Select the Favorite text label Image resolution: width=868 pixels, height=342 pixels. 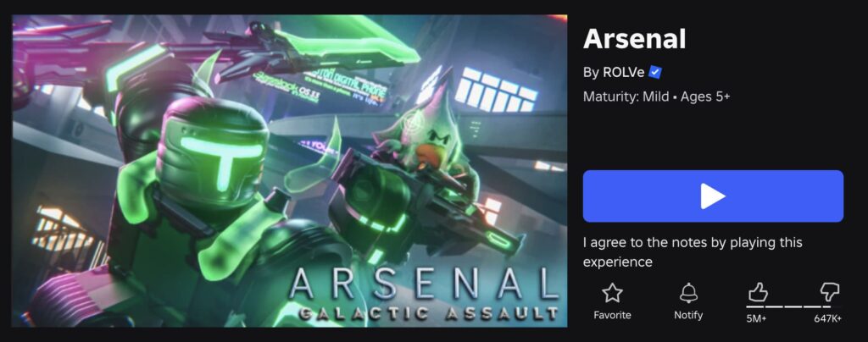(612, 315)
